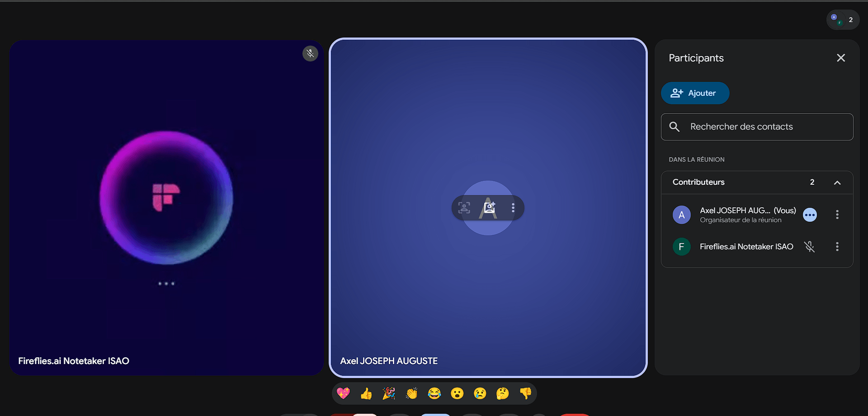868x416 pixels.
Task: Send the laughing emoji reaction
Action: tap(434, 393)
